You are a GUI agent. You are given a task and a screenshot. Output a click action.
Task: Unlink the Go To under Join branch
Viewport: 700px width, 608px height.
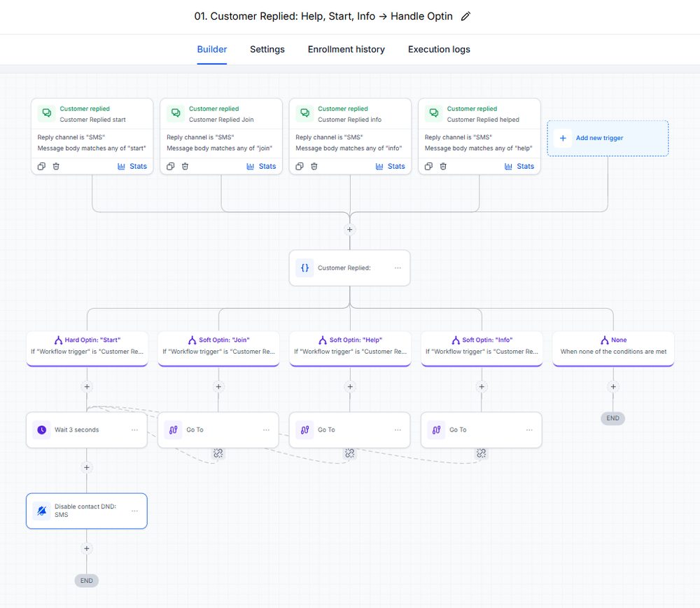(218, 453)
